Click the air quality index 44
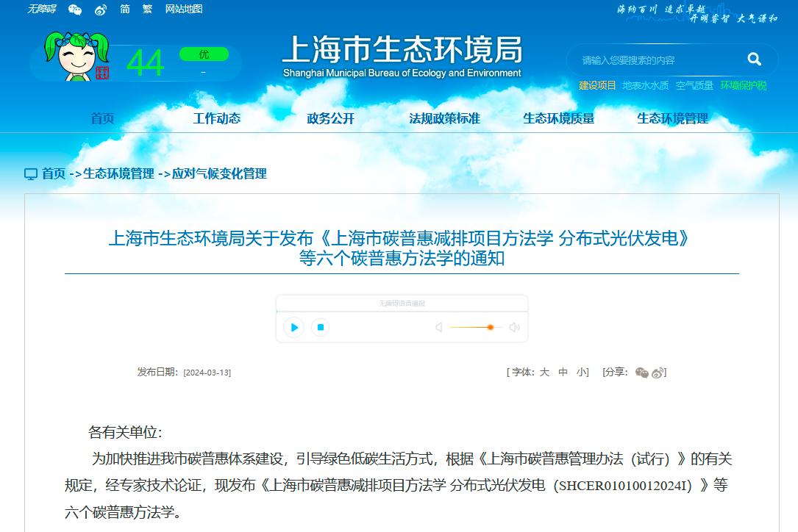The image size is (798, 532). pos(146,63)
